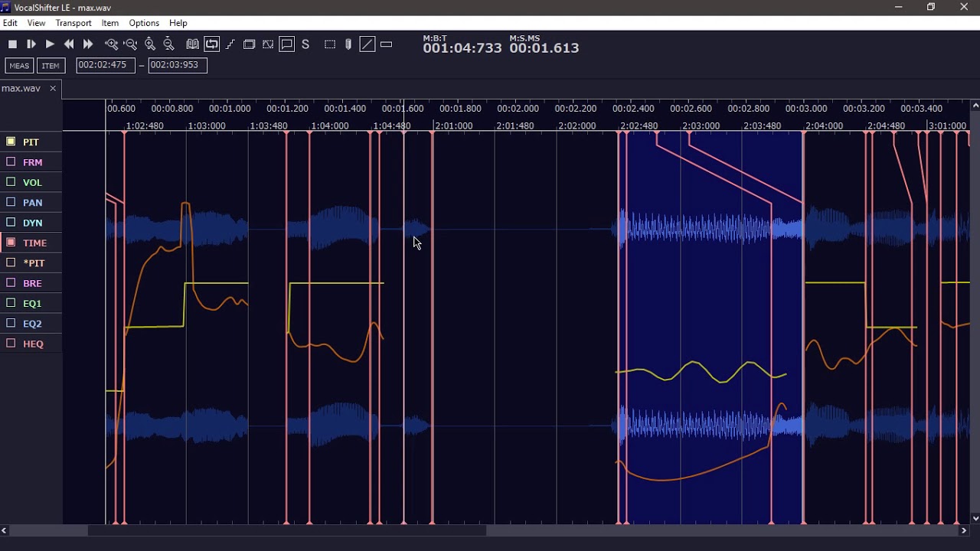Click the ITEM button
This screenshot has width=980, height=551.
(x=51, y=66)
